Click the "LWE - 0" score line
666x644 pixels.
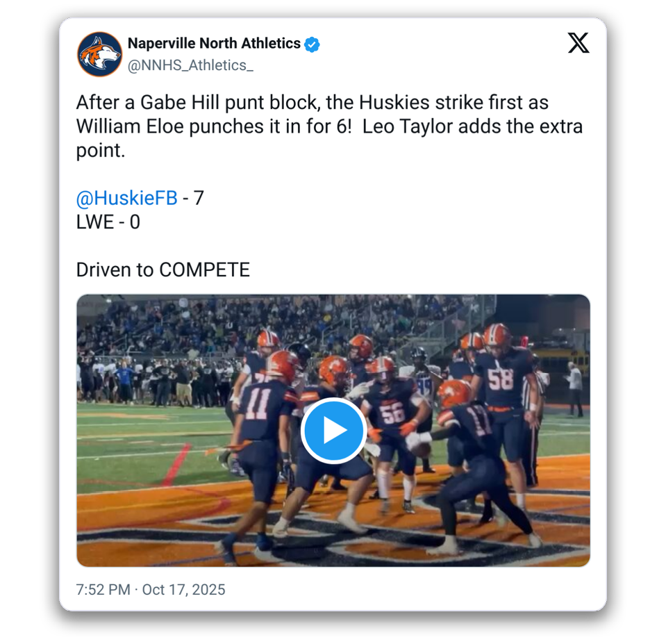pos(108,222)
